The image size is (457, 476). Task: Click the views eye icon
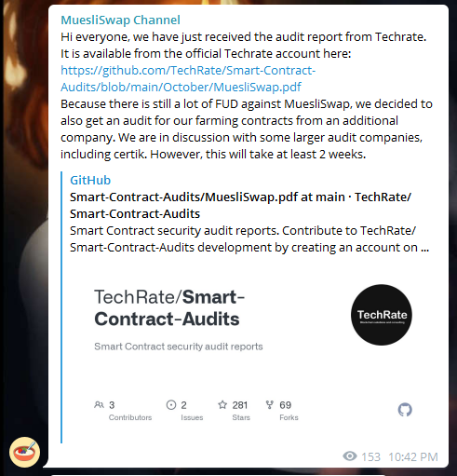(350, 456)
